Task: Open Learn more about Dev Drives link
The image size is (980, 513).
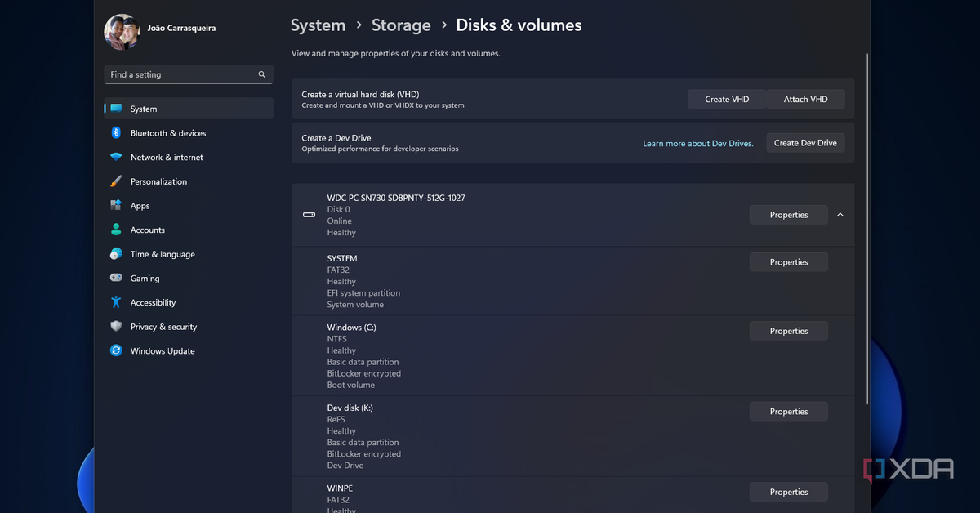Action: coord(697,144)
